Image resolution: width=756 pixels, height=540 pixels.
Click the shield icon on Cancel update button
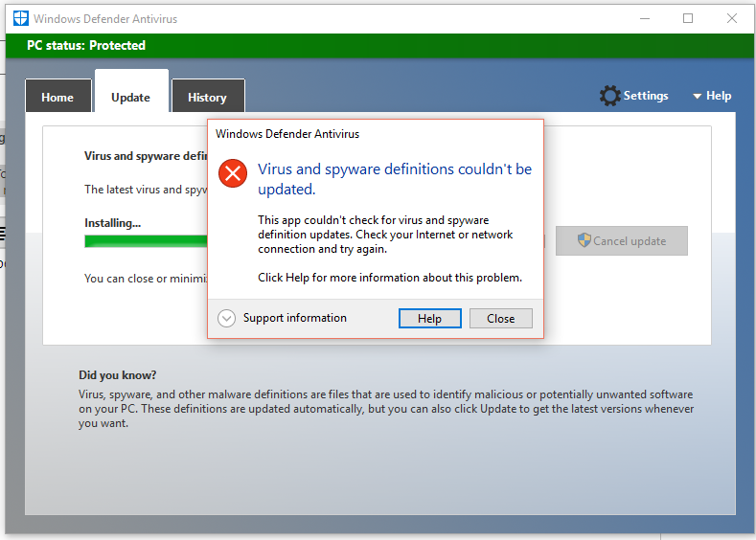[584, 240]
